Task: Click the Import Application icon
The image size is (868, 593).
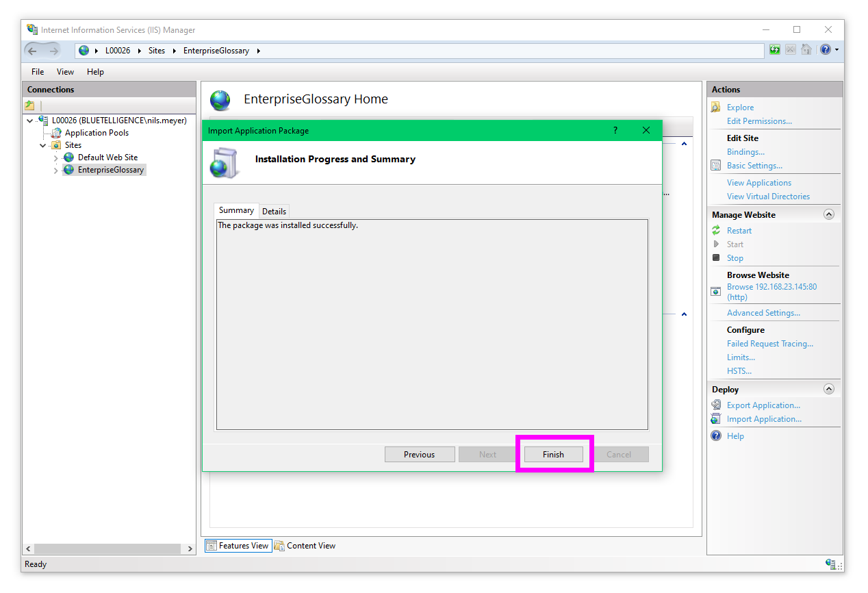Action: pyautogui.click(x=716, y=419)
